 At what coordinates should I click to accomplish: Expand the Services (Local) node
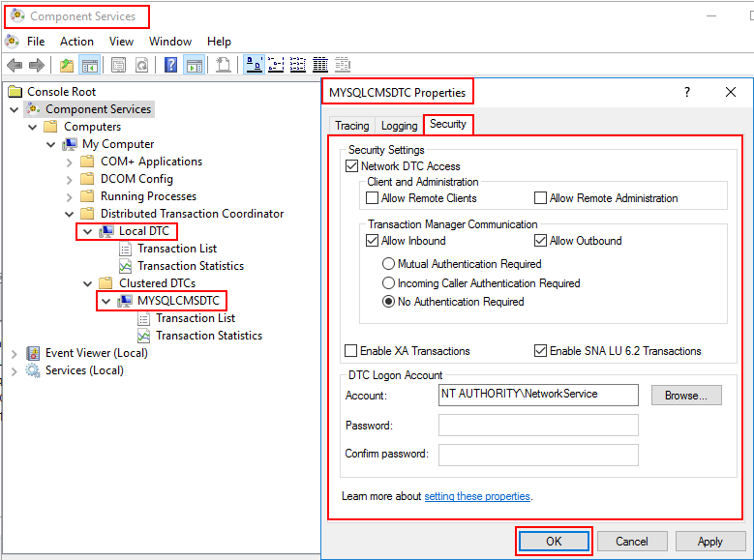(14, 370)
